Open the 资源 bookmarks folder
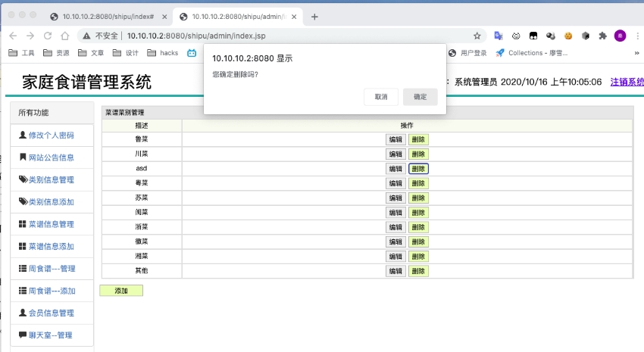The width and height of the screenshot is (644, 352). pyautogui.click(x=56, y=53)
